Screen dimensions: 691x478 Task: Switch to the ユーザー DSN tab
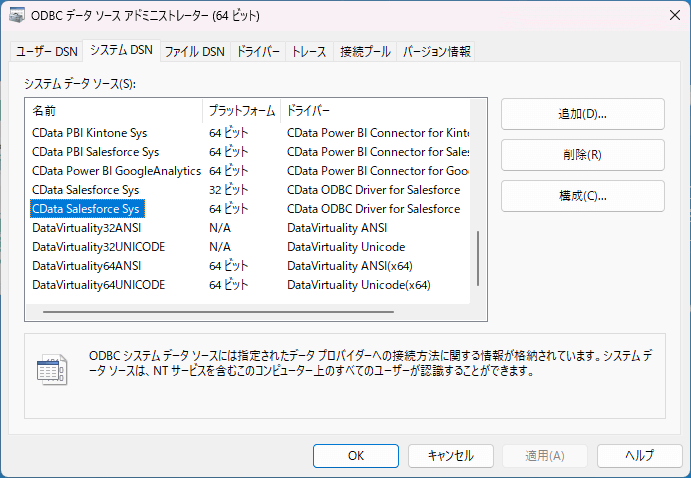pos(47,51)
